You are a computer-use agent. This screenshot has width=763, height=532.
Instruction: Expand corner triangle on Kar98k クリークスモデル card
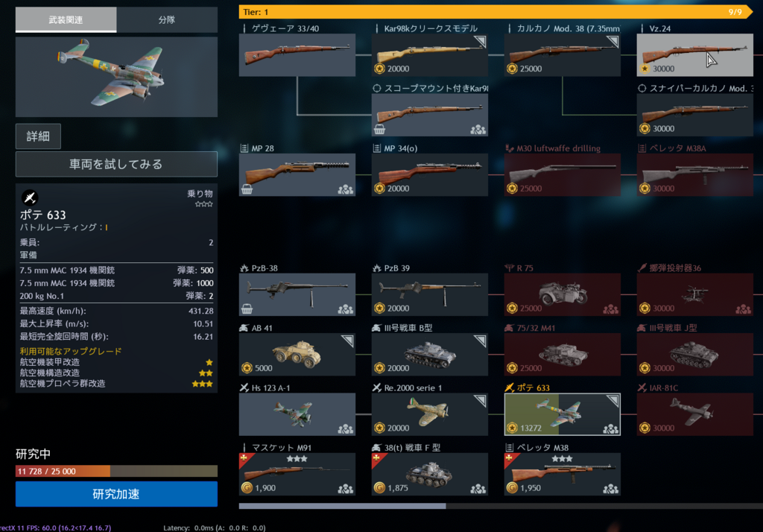[x=481, y=41]
